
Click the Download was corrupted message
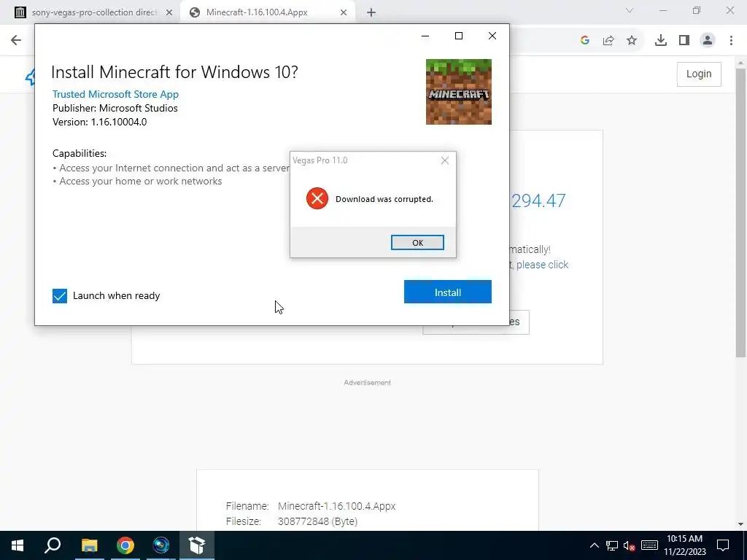pyautogui.click(x=384, y=199)
